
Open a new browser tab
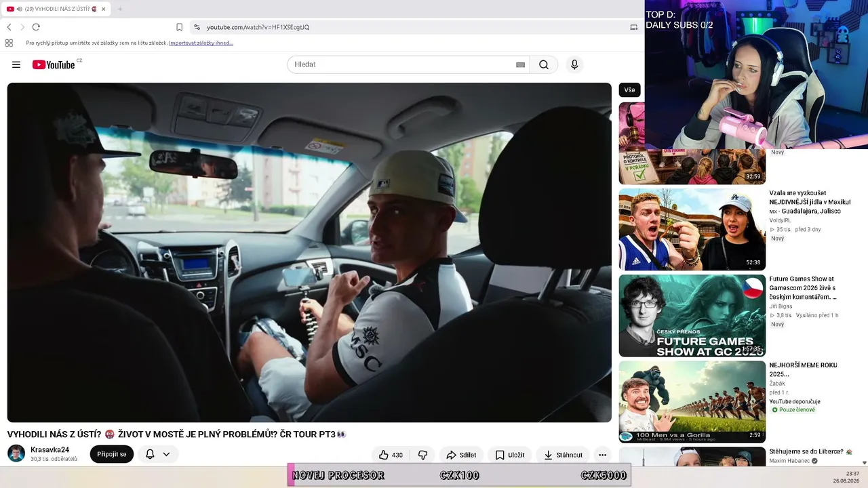pyautogui.click(x=120, y=9)
